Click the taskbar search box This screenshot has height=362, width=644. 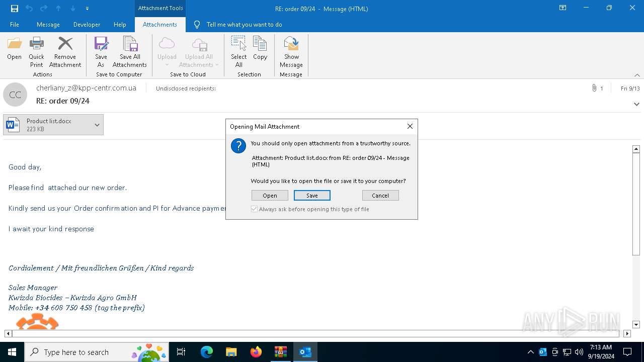tap(97, 352)
